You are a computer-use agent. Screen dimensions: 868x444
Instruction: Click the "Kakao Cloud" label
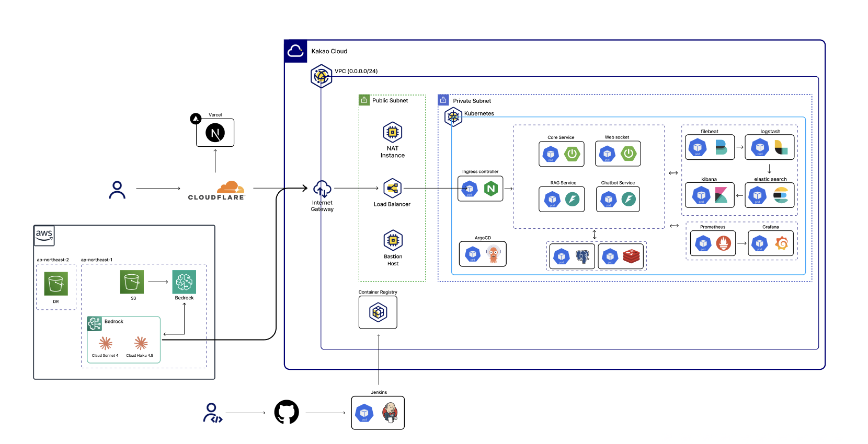click(x=329, y=51)
